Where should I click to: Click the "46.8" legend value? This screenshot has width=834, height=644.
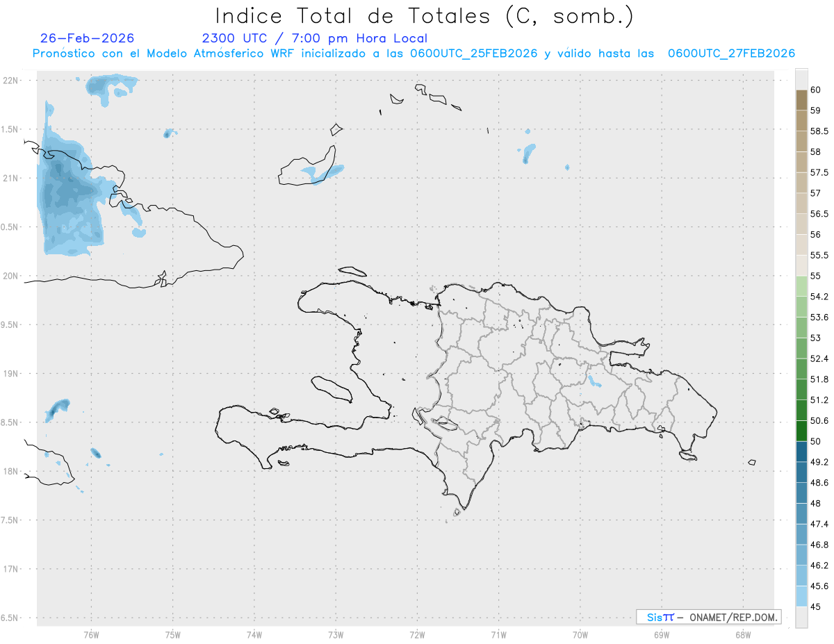coord(819,545)
